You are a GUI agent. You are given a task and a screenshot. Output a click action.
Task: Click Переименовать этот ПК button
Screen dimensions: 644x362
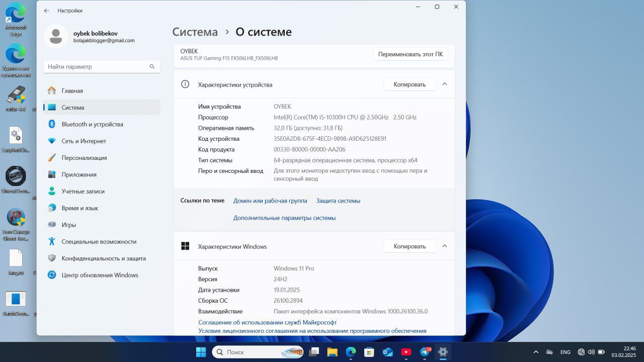pyautogui.click(x=411, y=54)
